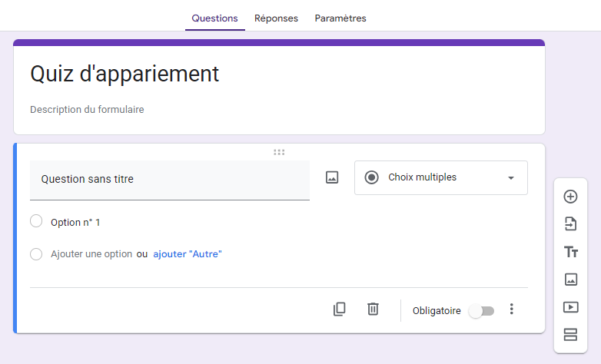Click the ajouter "Autre" link

187,254
